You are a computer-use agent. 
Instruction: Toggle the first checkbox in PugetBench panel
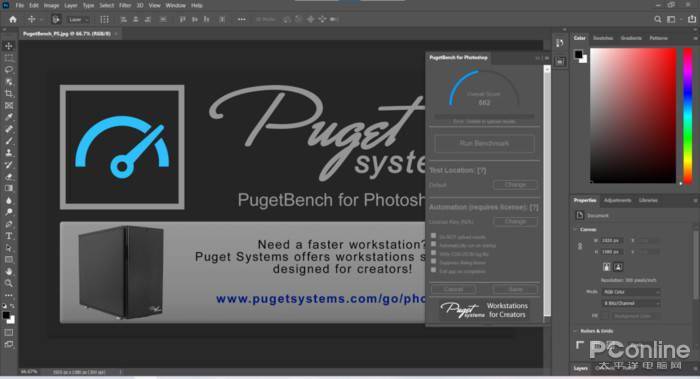click(433, 236)
